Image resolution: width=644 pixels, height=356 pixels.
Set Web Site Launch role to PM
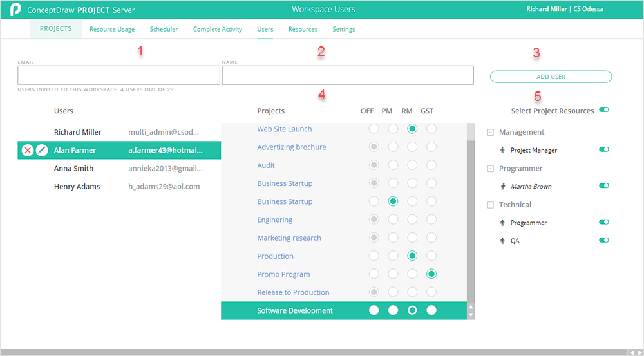[393, 129]
